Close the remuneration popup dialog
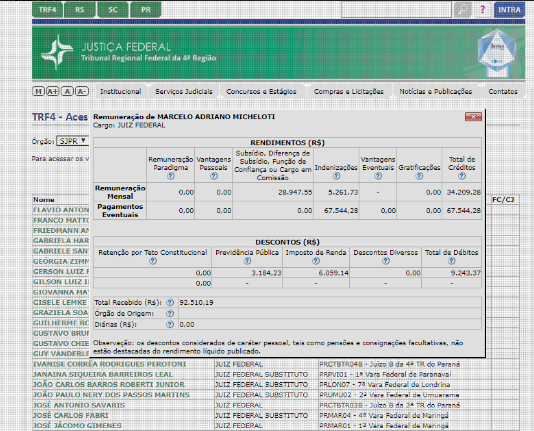The height and width of the screenshot is (431, 534). tap(473, 117)
